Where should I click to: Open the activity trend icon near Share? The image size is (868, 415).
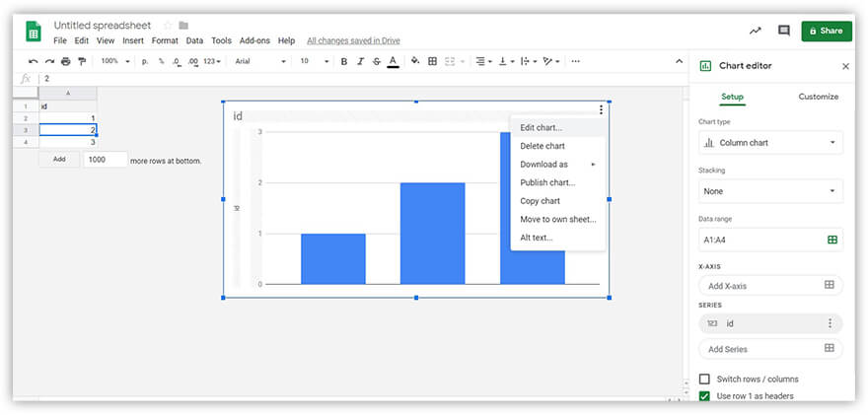point(756,31)
